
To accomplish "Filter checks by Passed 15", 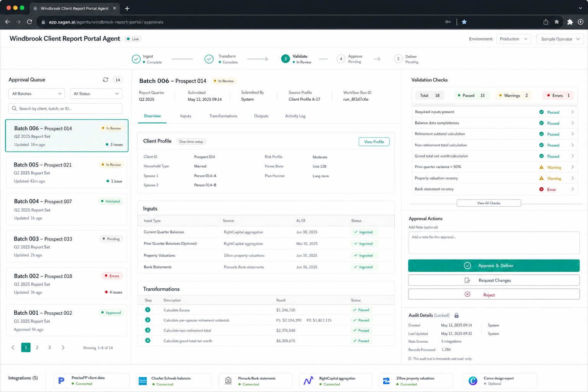I will click(x=471, y=95).
